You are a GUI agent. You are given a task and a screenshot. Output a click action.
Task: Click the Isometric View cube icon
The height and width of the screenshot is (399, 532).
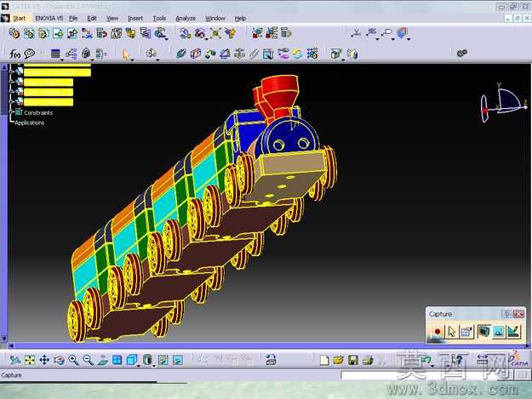point(131,360)
